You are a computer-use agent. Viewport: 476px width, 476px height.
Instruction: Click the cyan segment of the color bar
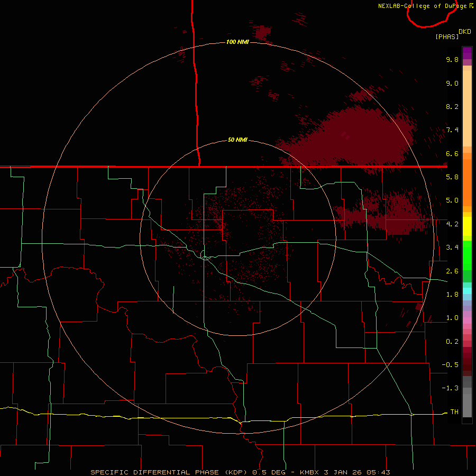coord(467,291)
